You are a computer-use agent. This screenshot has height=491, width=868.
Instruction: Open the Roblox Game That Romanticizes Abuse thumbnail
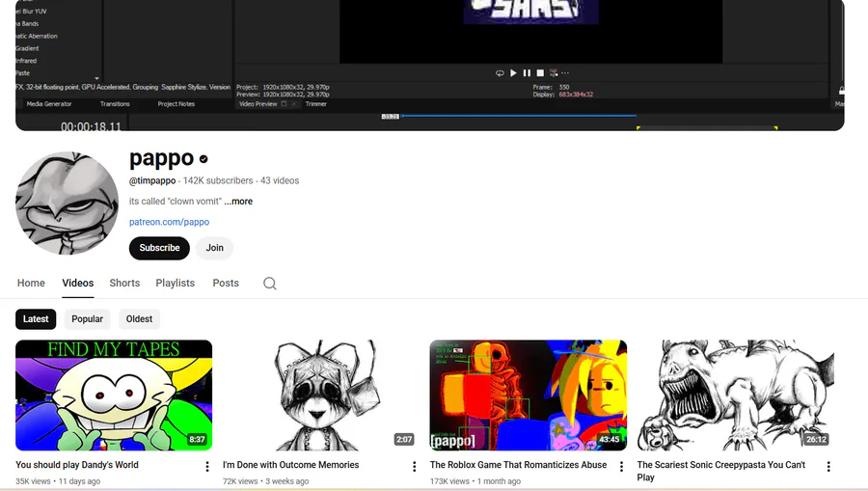(529, 396)
